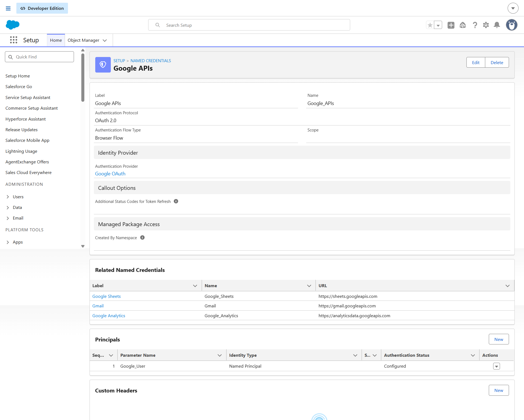The width and height of the screenshot is (524, 420).
Task: Open the Seq column header menu
Action: [x=111, y=355]
